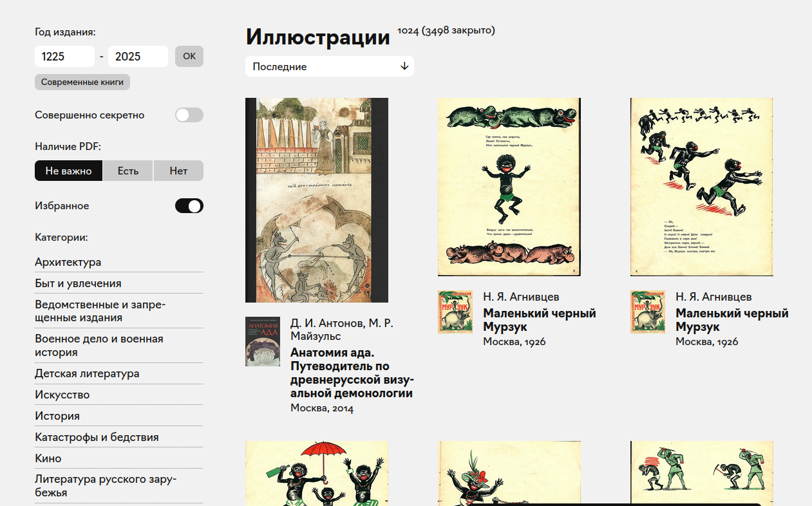Image resolution: width=812 pixels, height=506 pixels.
Task: Click the down arrow in the Последние sort box
Action: click(404, 66)
